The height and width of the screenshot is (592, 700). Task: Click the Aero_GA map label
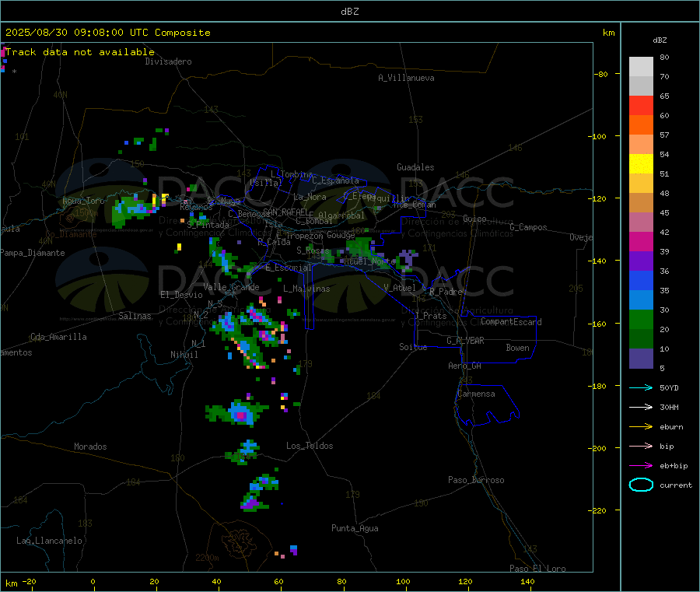tap(464, 366)
